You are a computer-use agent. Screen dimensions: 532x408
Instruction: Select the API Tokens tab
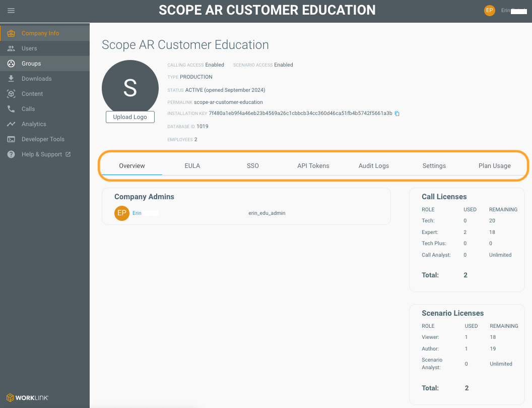(x=313, y=166)
